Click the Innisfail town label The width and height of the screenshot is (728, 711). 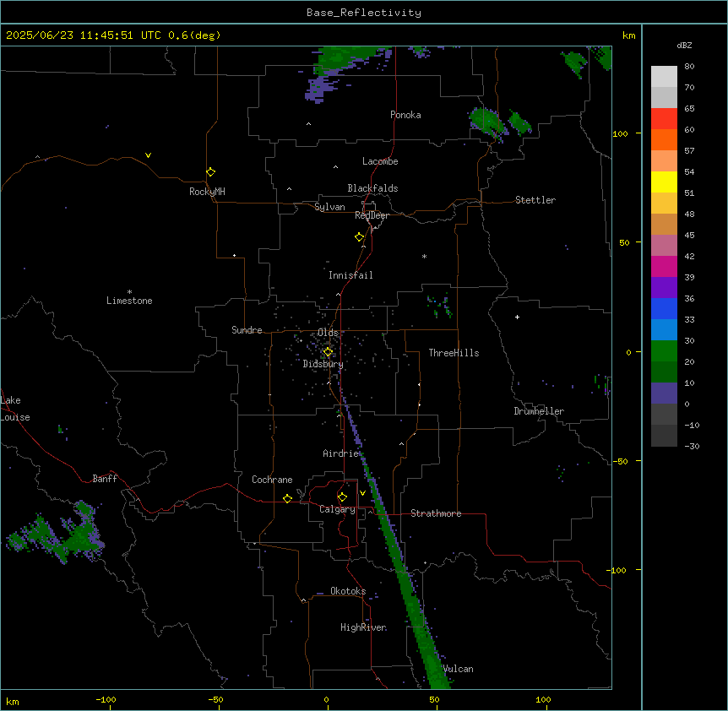tap(350, 275)
